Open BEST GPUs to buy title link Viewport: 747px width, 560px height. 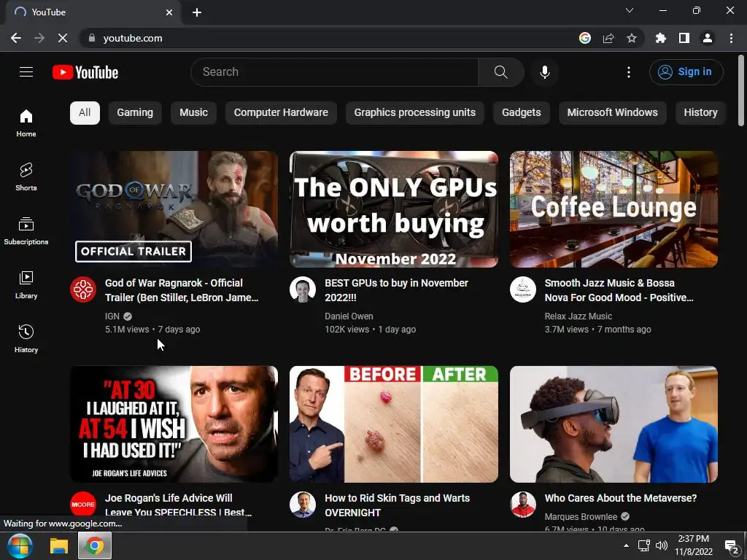click(396, 290)
